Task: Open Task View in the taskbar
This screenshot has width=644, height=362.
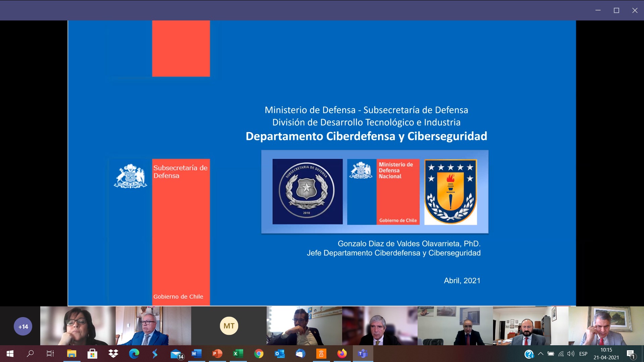Action: pyautogui.click(x=50, y=354)
